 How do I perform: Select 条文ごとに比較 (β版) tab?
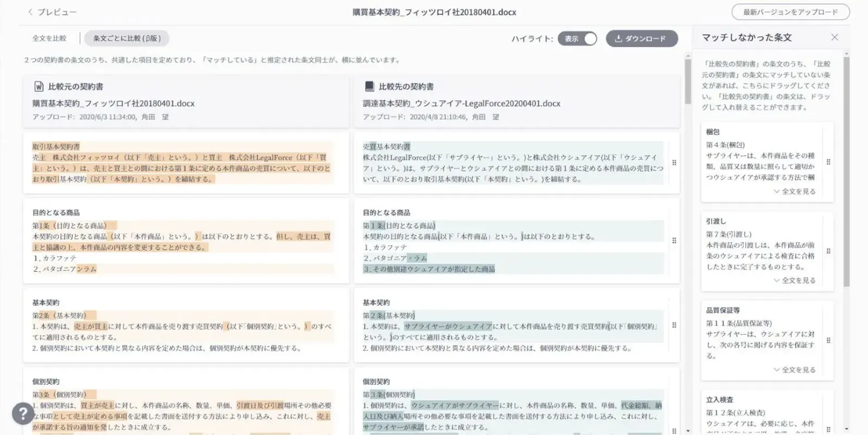127,39
